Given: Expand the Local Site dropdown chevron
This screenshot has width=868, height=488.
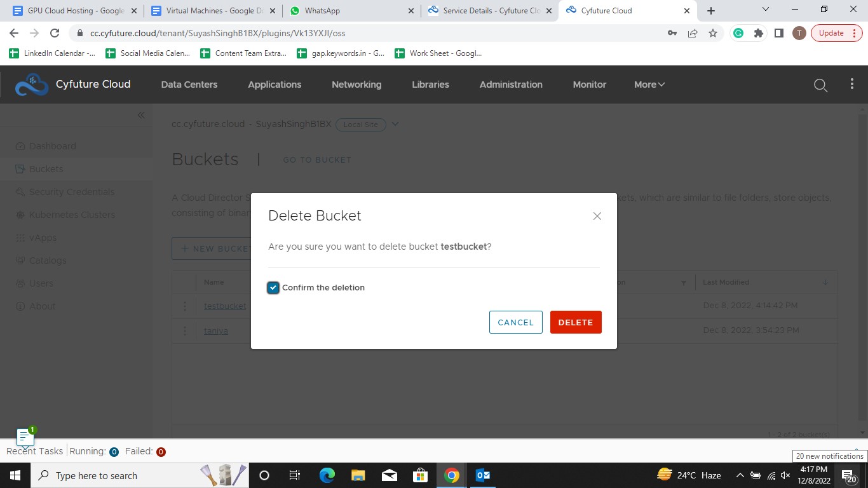Looking at the screenshot, I should pyautogui.click(x=395, y=124).
